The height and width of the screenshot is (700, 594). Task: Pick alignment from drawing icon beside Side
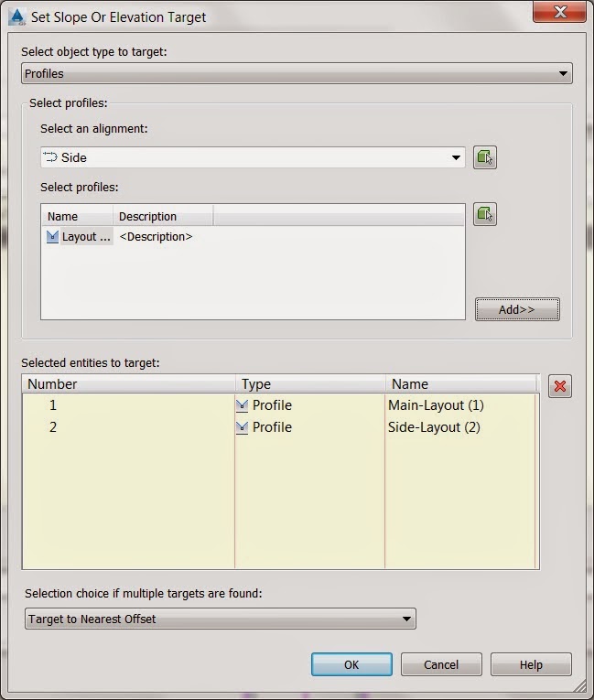(x=484, y=157)
